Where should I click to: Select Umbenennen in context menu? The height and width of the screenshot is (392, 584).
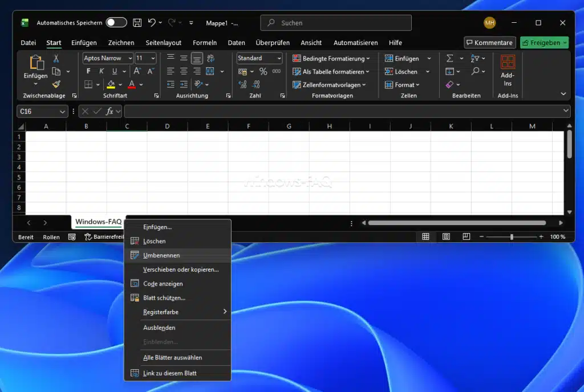coord(178,255)
